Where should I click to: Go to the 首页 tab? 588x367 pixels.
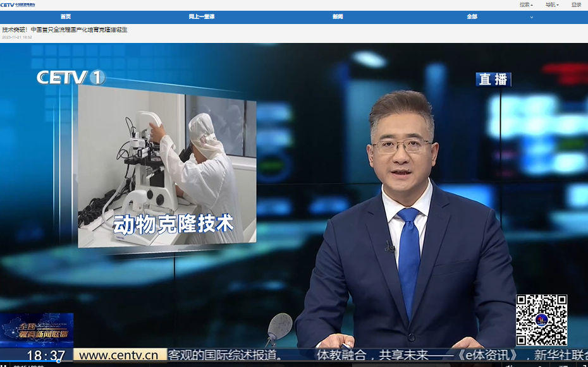point(66,17)
